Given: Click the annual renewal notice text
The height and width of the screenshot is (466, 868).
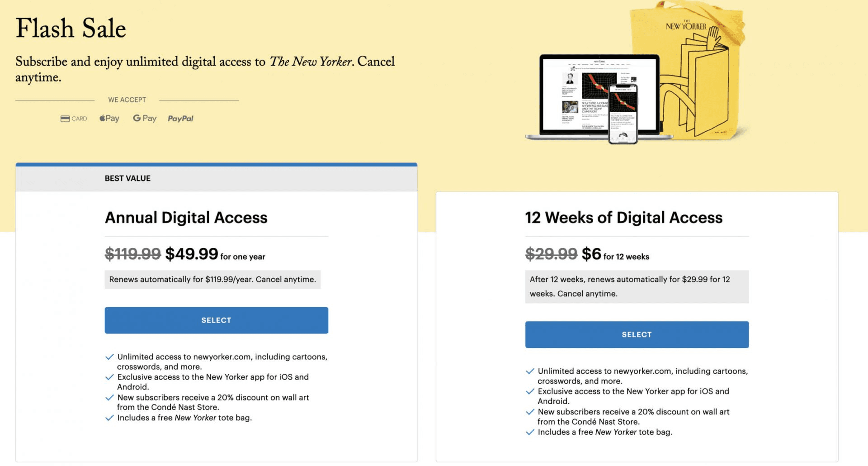Looking at the screenshot, I should (x=212, y=279).
